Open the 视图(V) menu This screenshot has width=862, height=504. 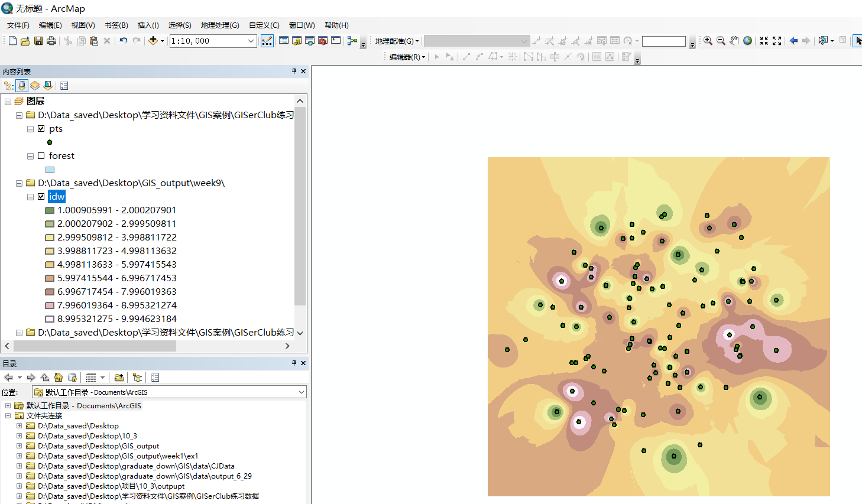pos(83,25)
